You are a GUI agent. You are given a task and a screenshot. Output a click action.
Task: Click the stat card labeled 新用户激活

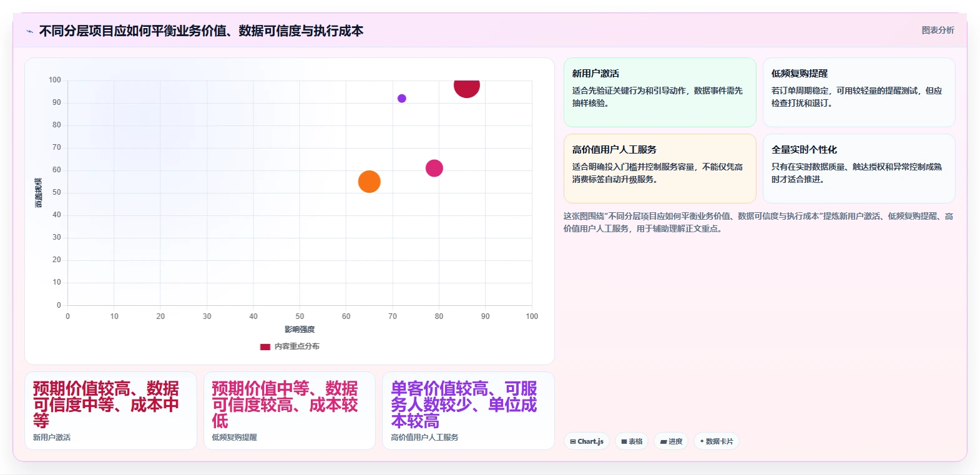point(110,411)
